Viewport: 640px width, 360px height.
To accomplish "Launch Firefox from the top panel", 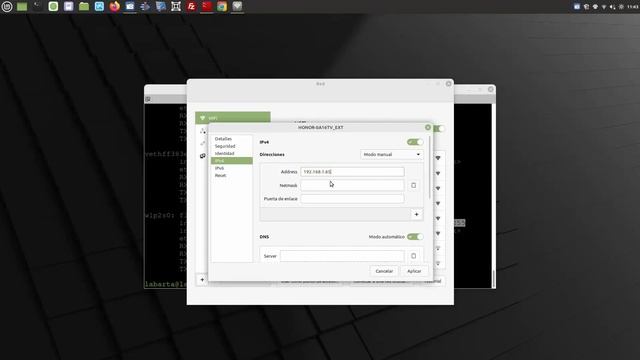I will 115,7.
